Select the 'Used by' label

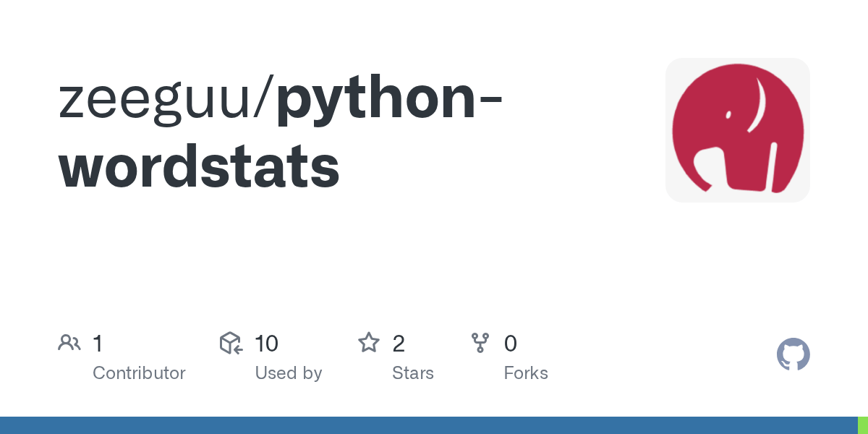point(288,373)
